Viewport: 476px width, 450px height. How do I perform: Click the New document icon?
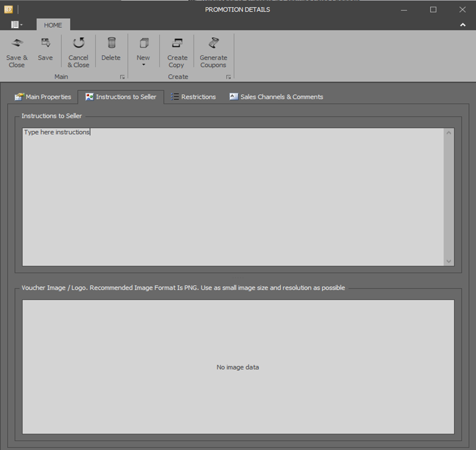click(144, 43)
